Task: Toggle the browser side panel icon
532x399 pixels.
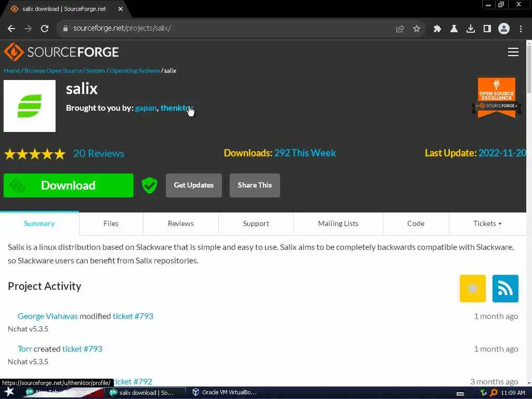Action: pyautogui.click(x=487, y=29)
